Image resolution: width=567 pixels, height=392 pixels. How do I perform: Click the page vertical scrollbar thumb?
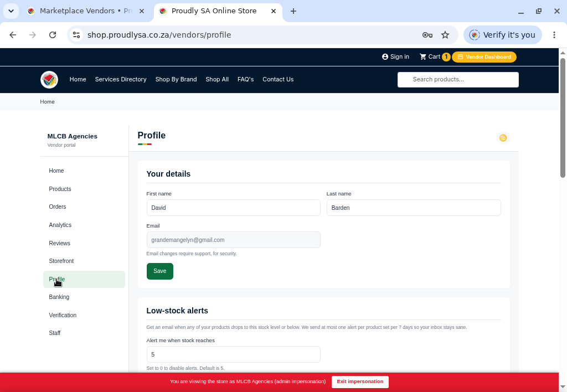pos(563,117)
